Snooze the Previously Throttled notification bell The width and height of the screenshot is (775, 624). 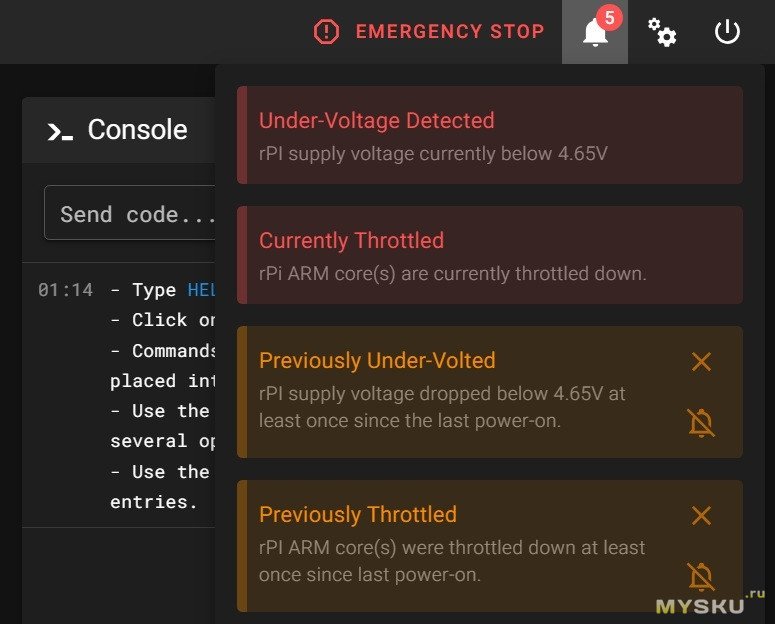[701, 577]
